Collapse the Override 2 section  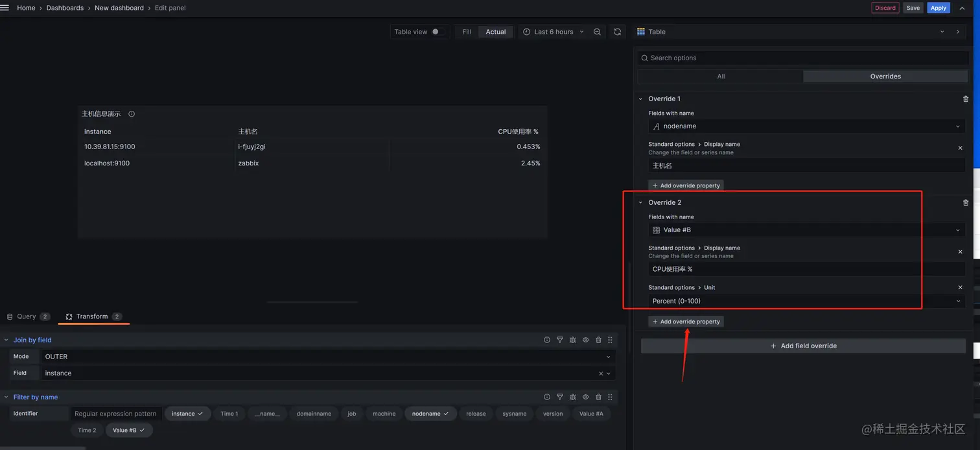640,203
